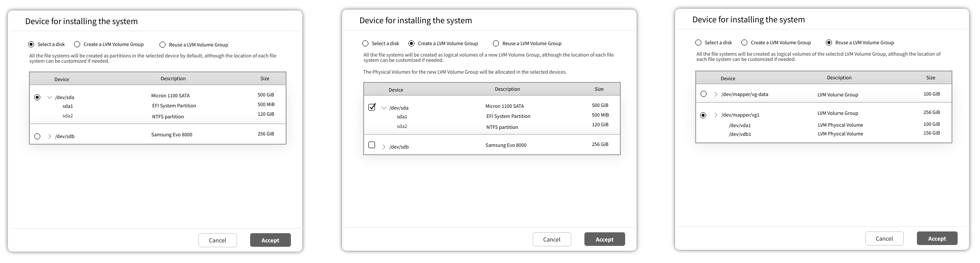
Task: Click Accept in right dialog
Action: (937, 238)
